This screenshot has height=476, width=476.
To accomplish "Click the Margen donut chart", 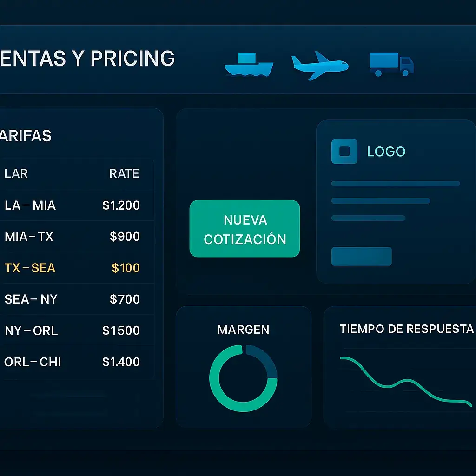I will (x=243, y=378).
